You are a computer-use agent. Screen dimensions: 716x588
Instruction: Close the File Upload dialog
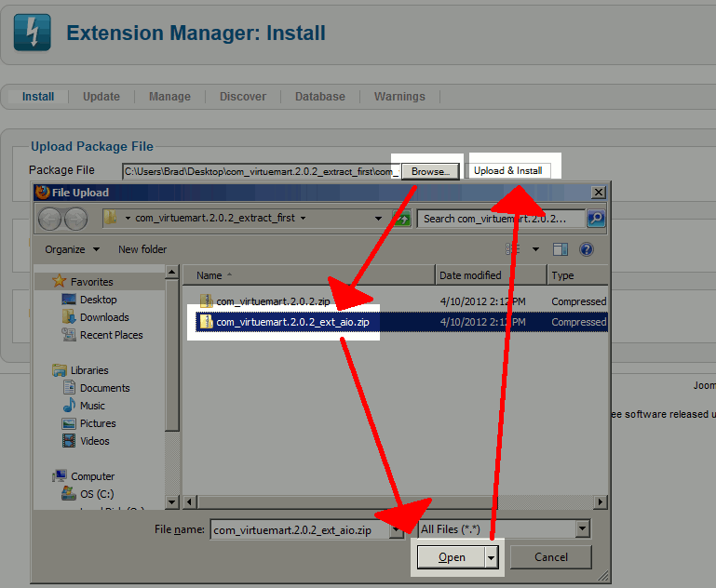pos(598,192)
